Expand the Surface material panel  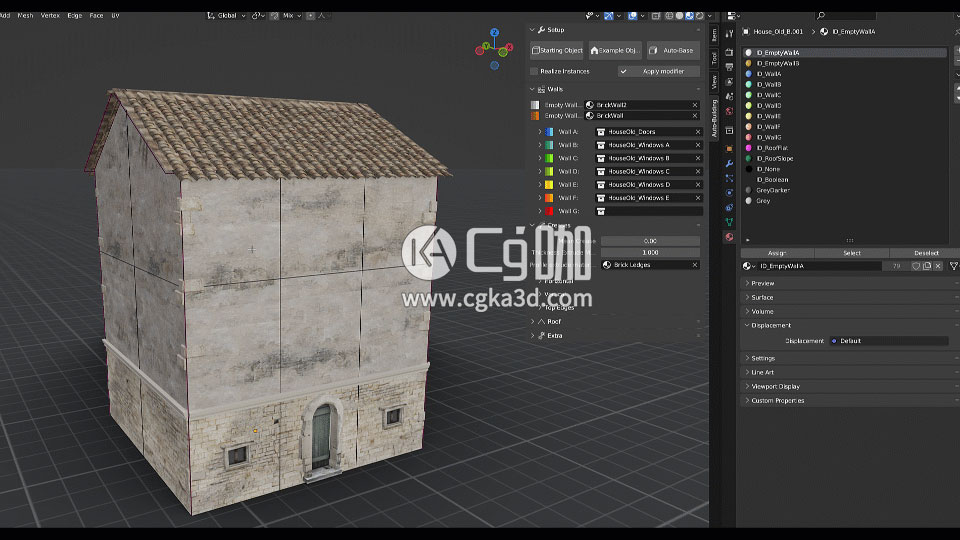pos(762,297)
